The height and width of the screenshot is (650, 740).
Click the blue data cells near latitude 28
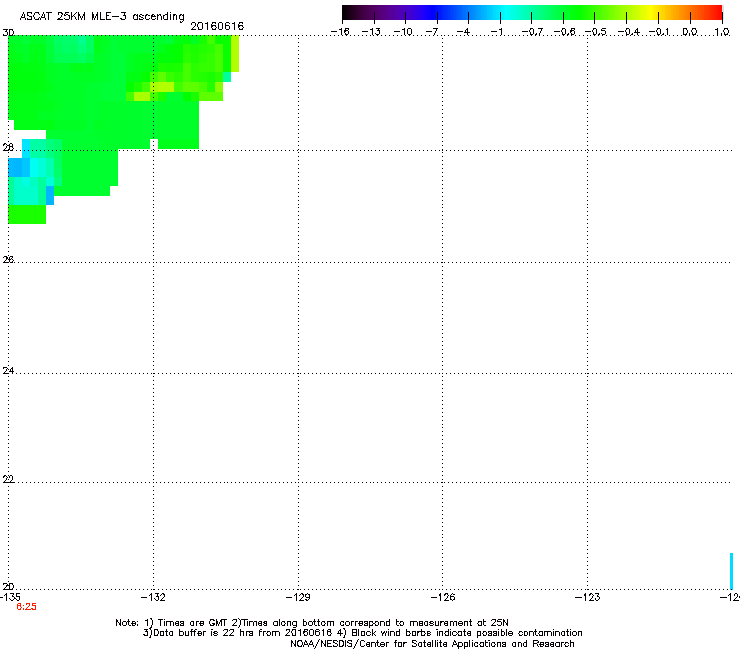[x=19, y=167]
